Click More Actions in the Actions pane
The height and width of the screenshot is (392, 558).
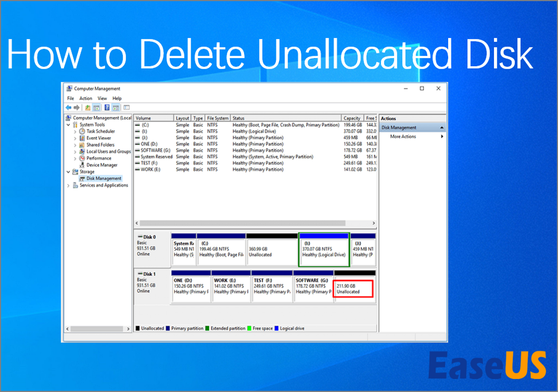(x=403, y=137)
